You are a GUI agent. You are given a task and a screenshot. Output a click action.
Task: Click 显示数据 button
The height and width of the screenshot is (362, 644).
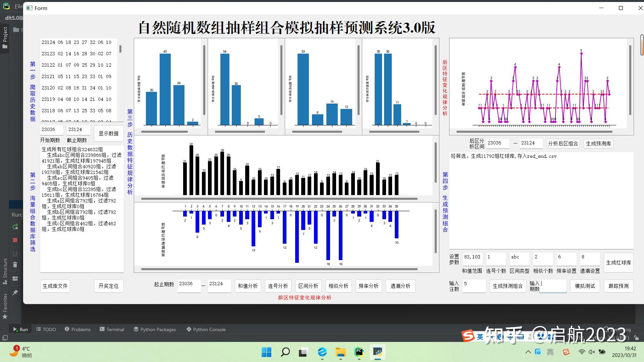(x=109, y=133)
